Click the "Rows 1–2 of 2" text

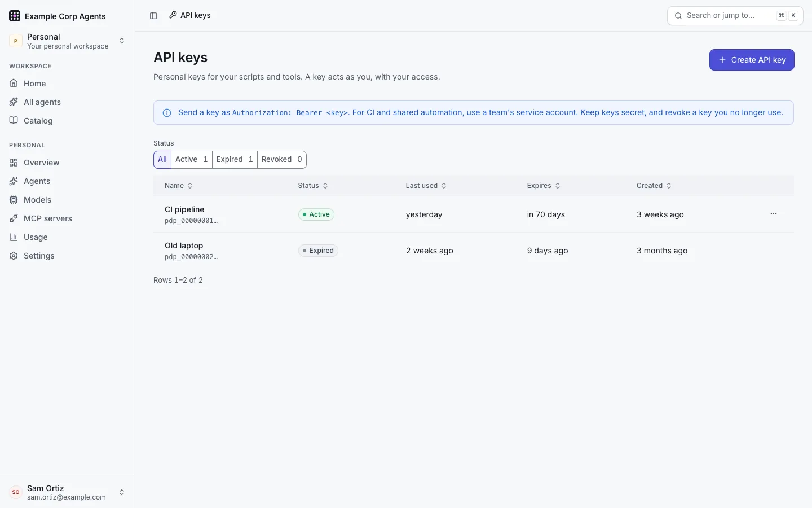178,280
